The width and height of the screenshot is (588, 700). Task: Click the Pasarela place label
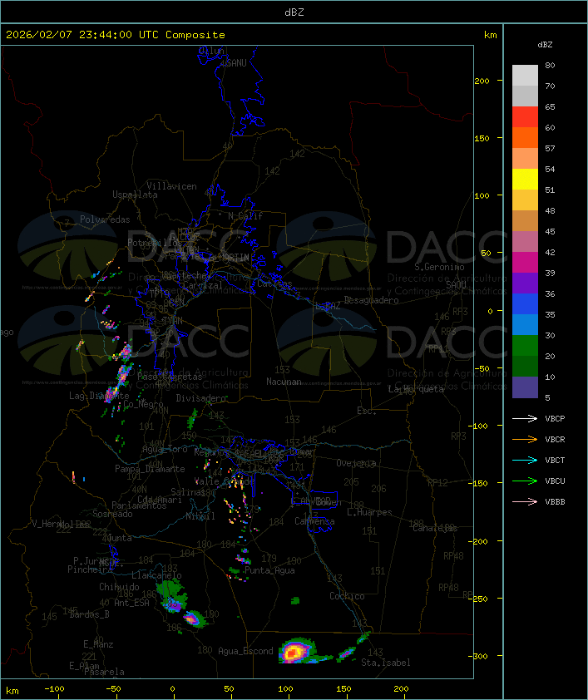105,672
